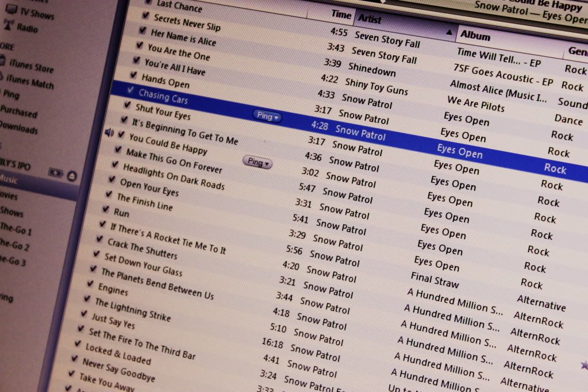Click the speaker now-playing icon
The height and width of the screenshot is (392, 588).
(x=109, y=132)
